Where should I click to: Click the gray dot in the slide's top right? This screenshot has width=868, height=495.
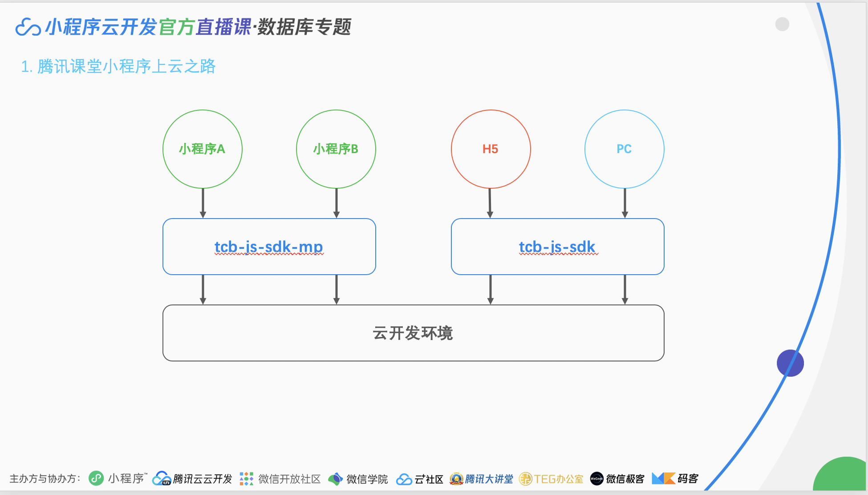click(782, 24)
